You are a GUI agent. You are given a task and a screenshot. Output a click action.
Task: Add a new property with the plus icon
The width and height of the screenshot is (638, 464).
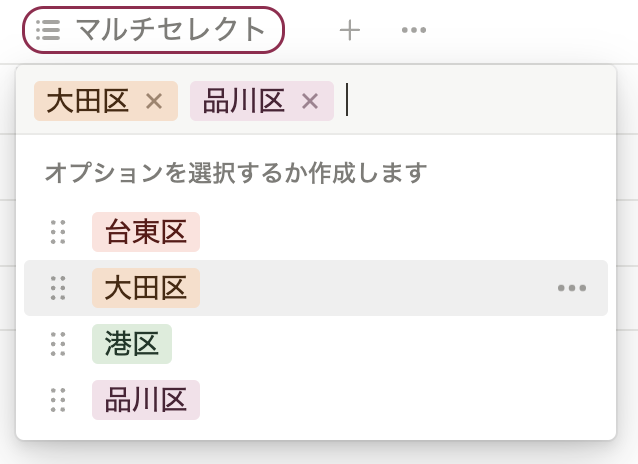pyautogui.click(x=350, y=31)
